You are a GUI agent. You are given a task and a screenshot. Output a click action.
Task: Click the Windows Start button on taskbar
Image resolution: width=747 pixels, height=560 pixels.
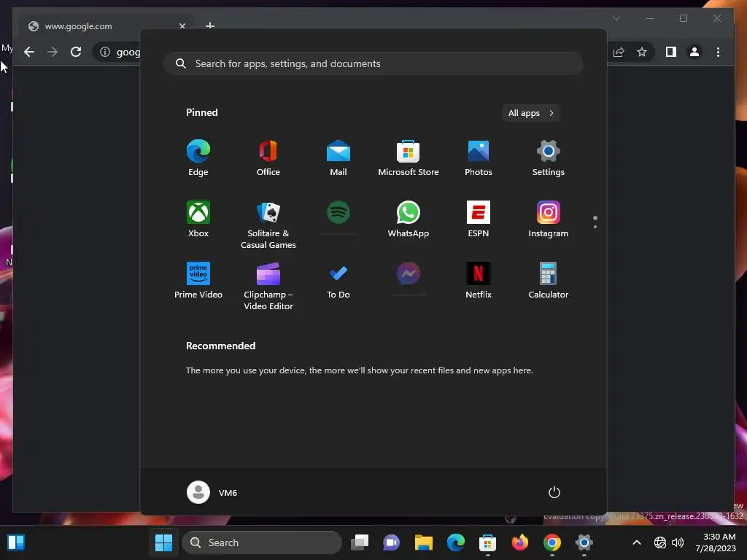point(164,542)
